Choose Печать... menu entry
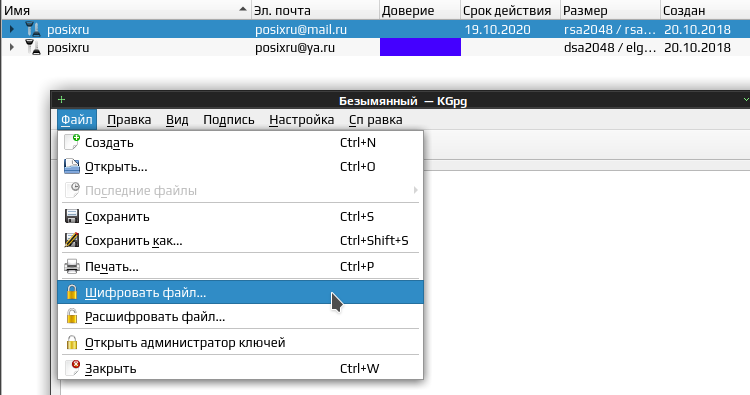Screen dimensions: 750x395 [x=240, y=266]
